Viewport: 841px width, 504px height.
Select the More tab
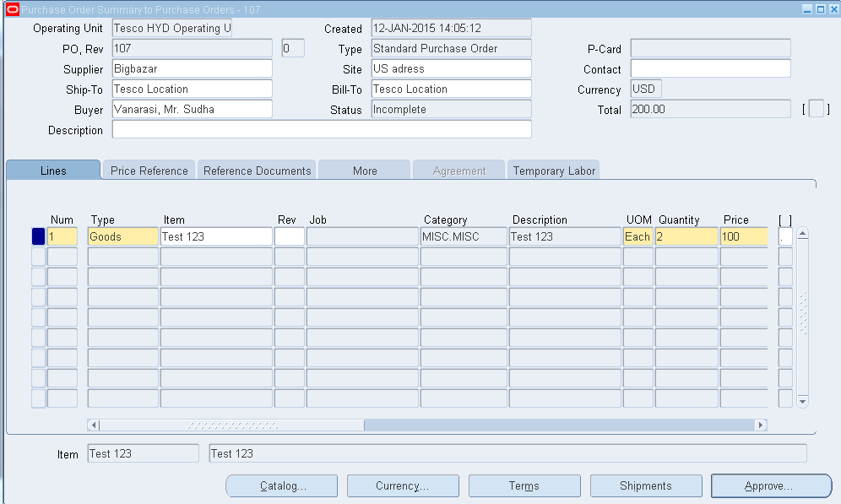click(x=365, y=171)
